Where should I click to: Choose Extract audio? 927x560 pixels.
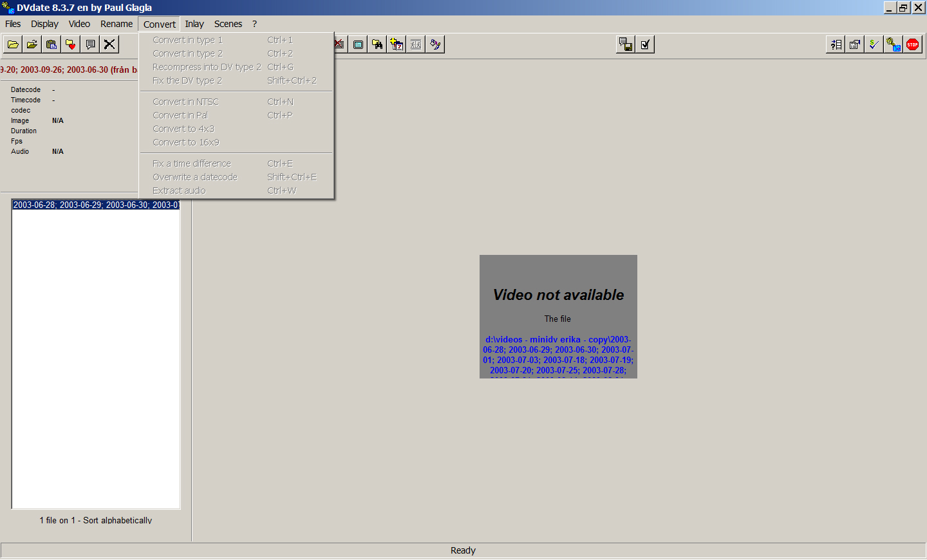(x=236, y=191)
